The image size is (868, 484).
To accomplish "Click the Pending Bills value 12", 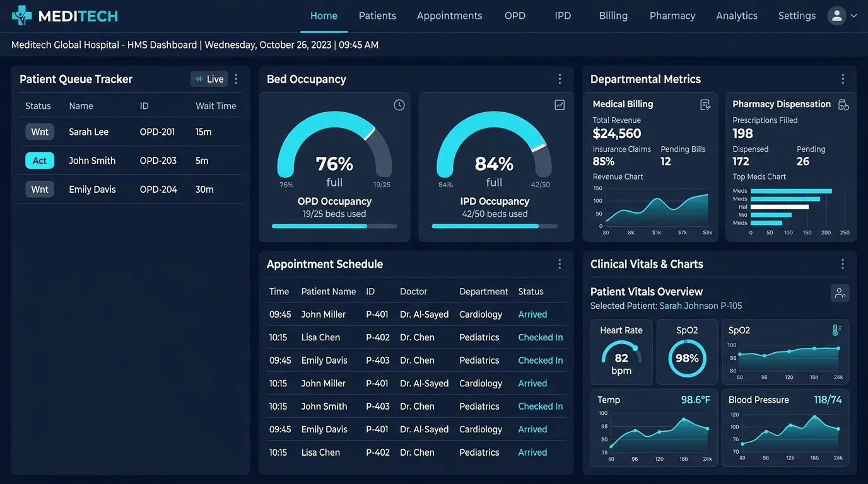I will coord(666,161).
